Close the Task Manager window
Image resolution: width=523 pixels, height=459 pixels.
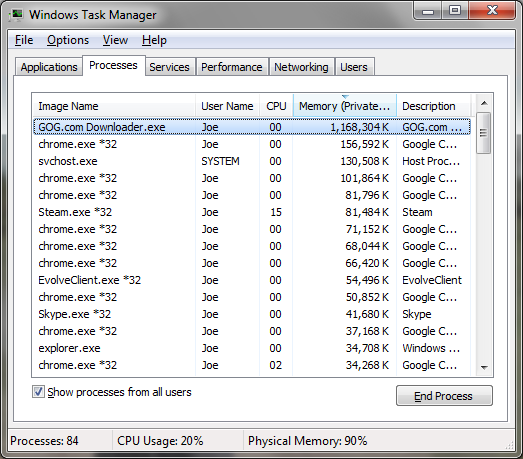tap(492, 11)
